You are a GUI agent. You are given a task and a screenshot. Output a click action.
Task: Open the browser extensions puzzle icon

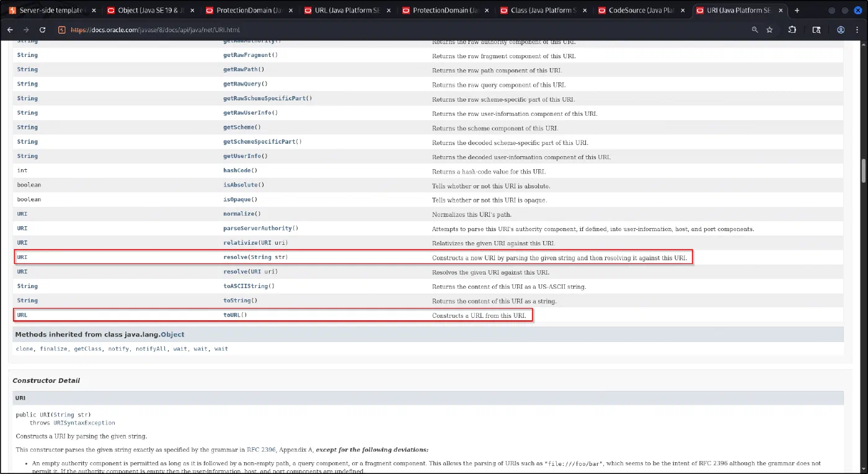(x=792, y=30)
